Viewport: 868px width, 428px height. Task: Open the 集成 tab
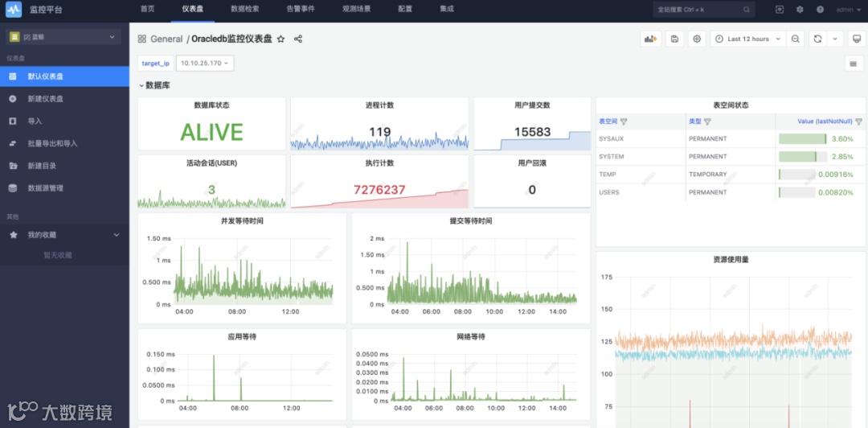(x=447, y=10)
